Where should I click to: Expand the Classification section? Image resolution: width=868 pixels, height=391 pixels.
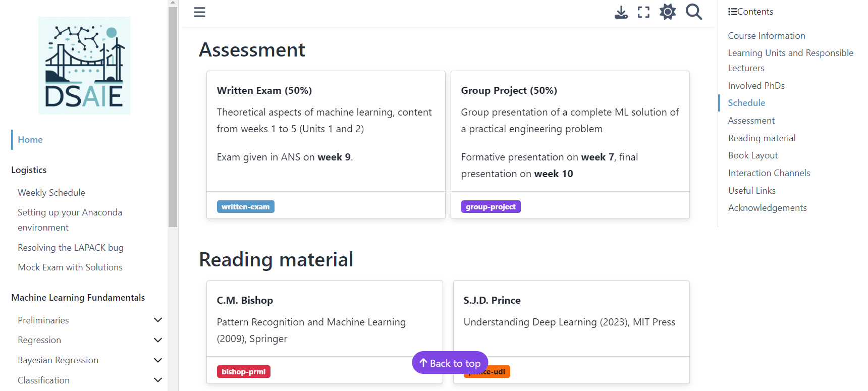click(x=158, y=380)
